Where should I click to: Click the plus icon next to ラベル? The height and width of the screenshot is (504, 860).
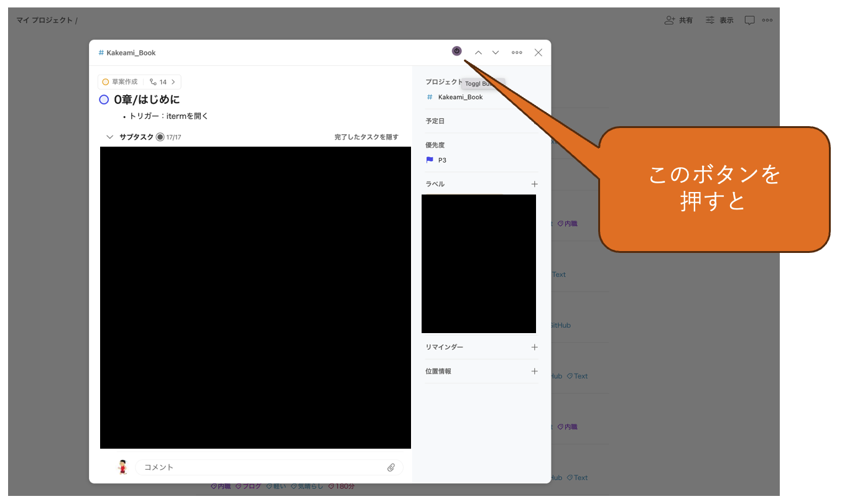pyautogui.click(x=534, y=183)
